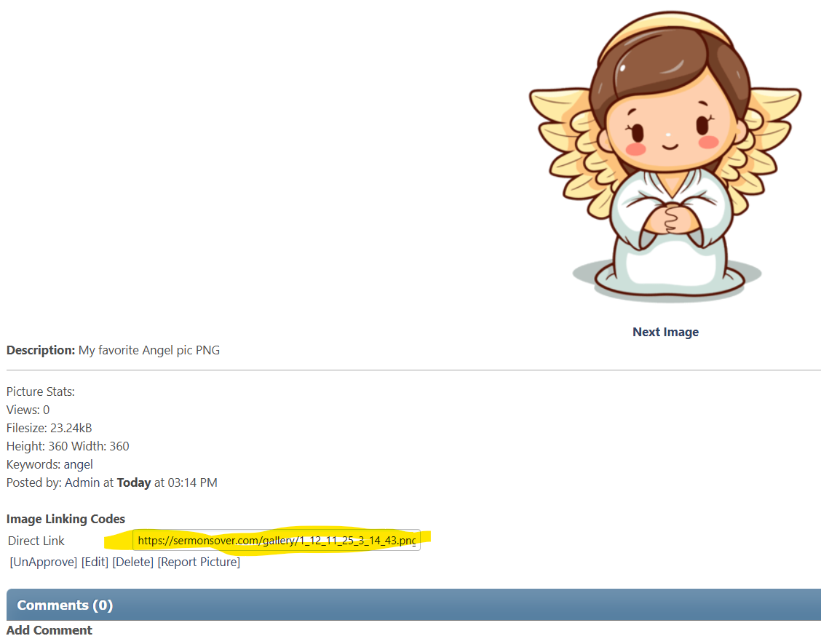
Task: Click the poster name Admin
Action: pos(82,482)
